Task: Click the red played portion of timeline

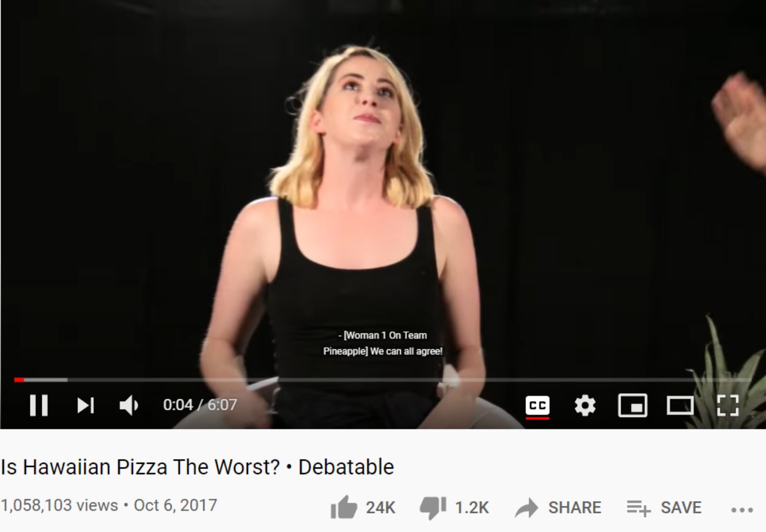Action: [19, 380]
